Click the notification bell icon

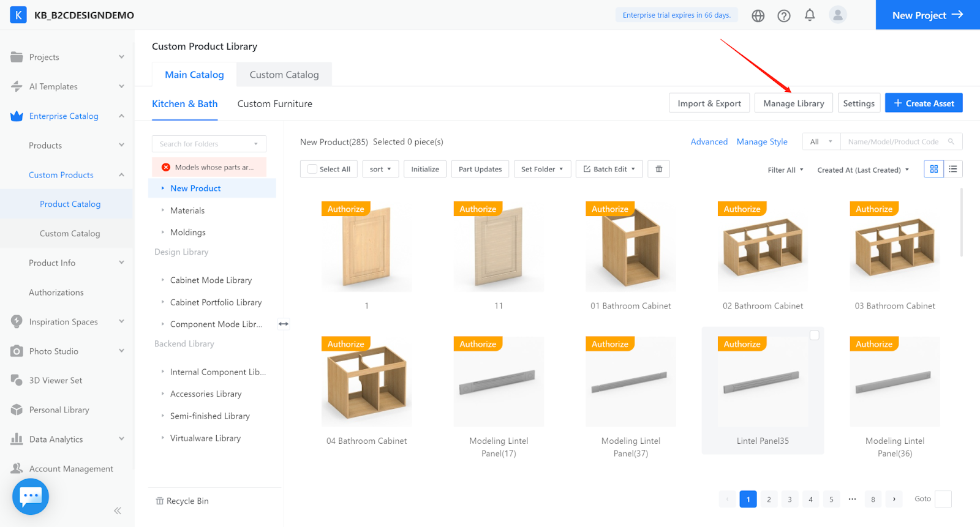pyautogui.click(x=810, y=15)
